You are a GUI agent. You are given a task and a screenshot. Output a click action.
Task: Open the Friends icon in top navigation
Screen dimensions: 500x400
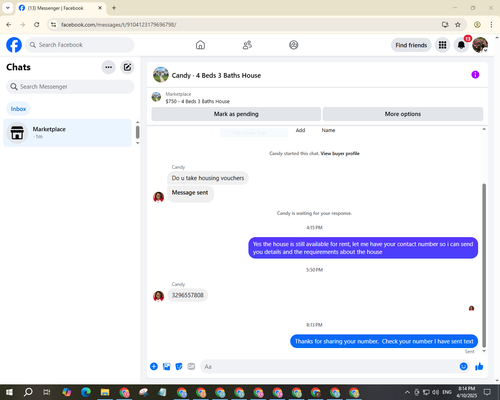[247, 45]
